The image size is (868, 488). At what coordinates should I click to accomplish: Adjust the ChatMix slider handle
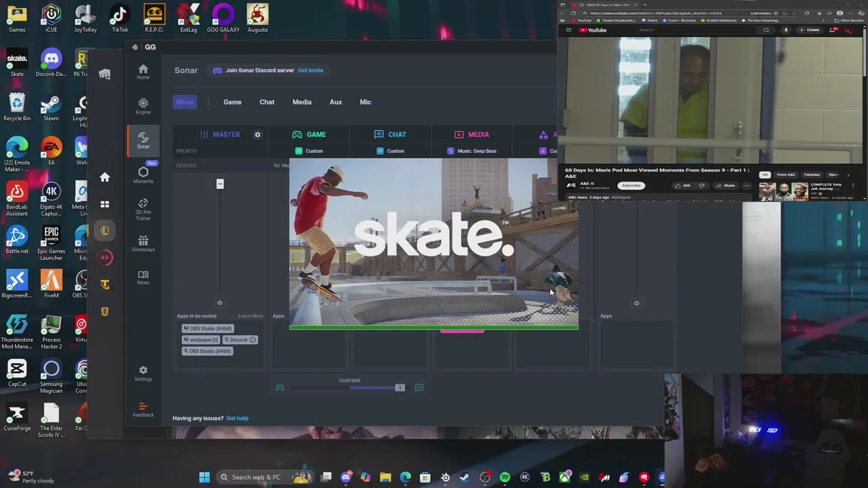pyautogui.click(x=399, y=388)
